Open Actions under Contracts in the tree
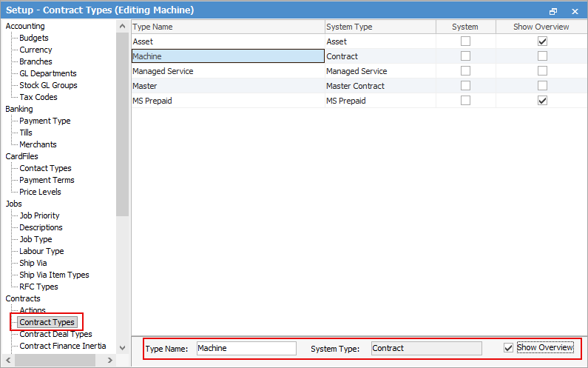The height and width of the screenshot is (368, 588). [33, 310]
